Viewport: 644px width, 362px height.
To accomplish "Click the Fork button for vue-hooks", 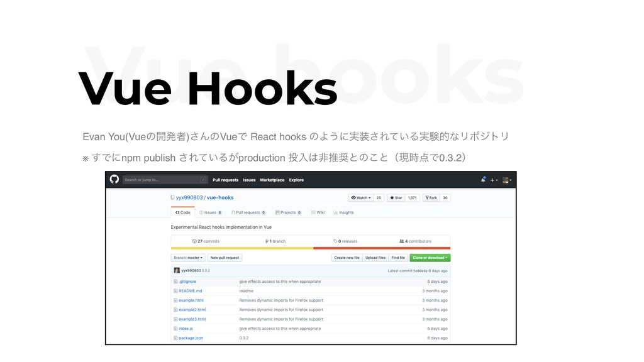I will (433, 198).
